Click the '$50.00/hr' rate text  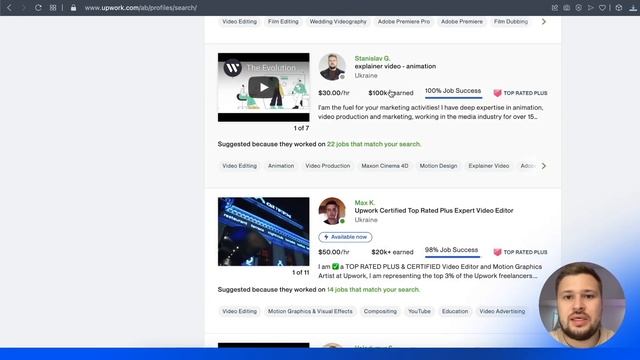(x=334, y=252)
